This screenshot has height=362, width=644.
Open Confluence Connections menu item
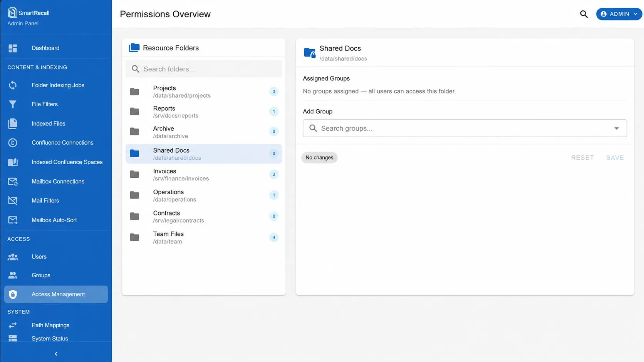tap(56, 143)
